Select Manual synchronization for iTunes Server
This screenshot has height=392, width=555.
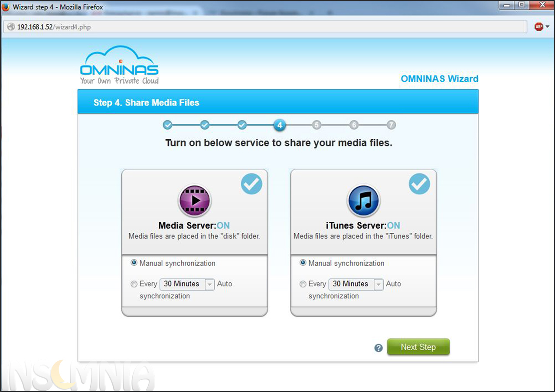[303, 263]
